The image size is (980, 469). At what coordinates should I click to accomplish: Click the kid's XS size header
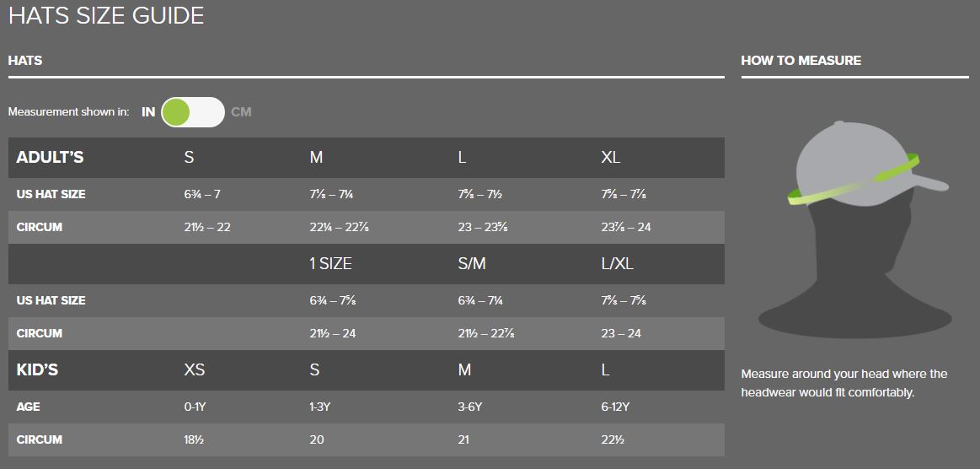pos(195,370)
